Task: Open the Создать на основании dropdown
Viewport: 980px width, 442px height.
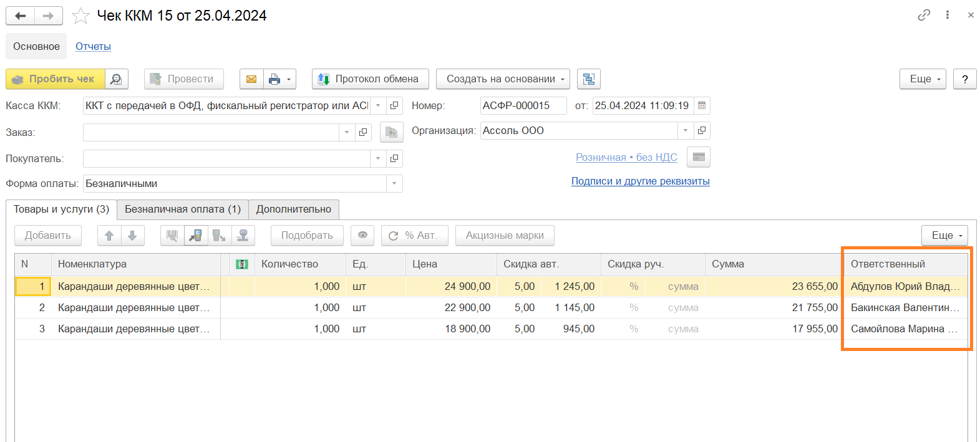Action: point(503,79)
